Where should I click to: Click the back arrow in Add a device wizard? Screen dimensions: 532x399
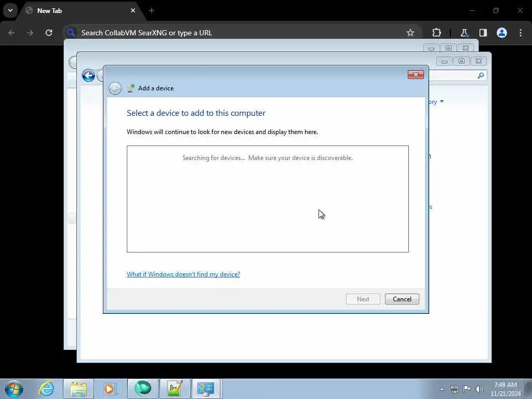coord(115,88)
